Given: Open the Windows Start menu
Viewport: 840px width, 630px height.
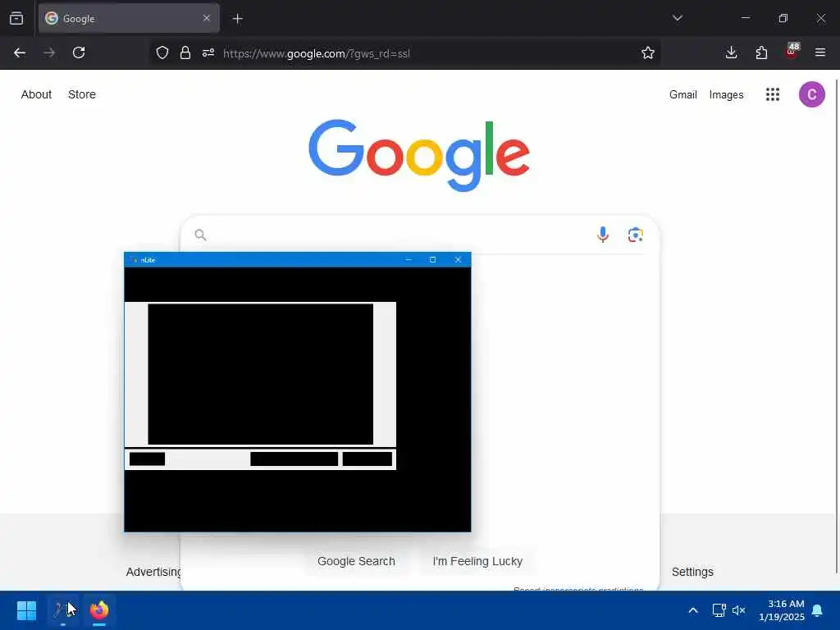Looking at the screenshot, I should click(x=26, y=610).
